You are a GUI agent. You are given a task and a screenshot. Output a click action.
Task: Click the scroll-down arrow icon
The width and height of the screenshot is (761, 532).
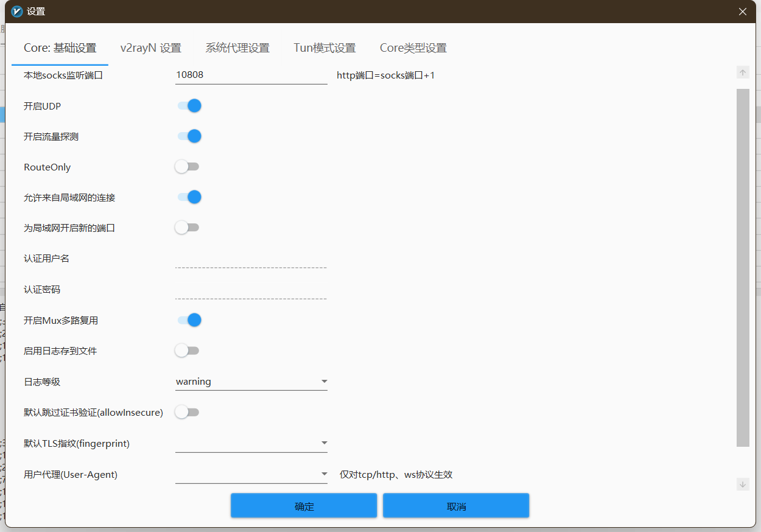click(x=743, y=485)
